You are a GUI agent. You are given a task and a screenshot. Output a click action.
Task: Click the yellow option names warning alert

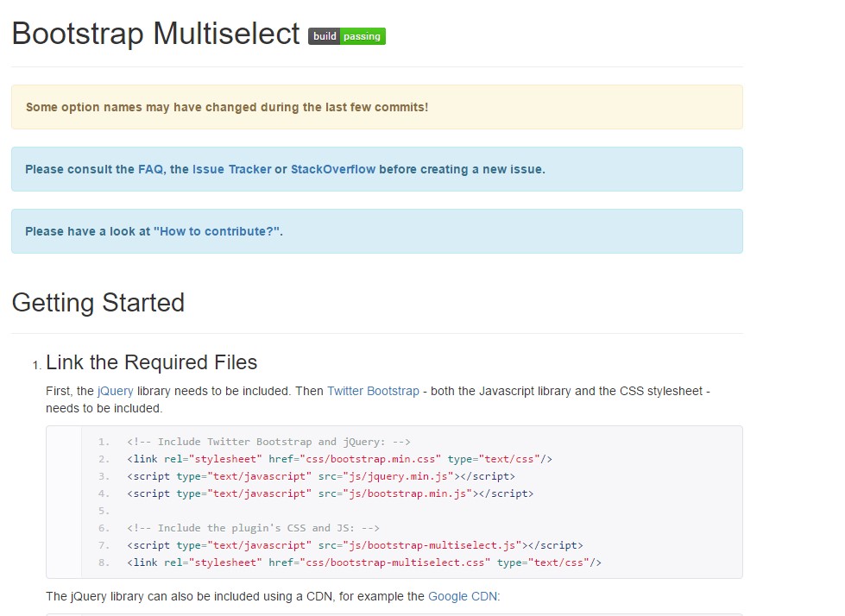[x=376, y=107]
